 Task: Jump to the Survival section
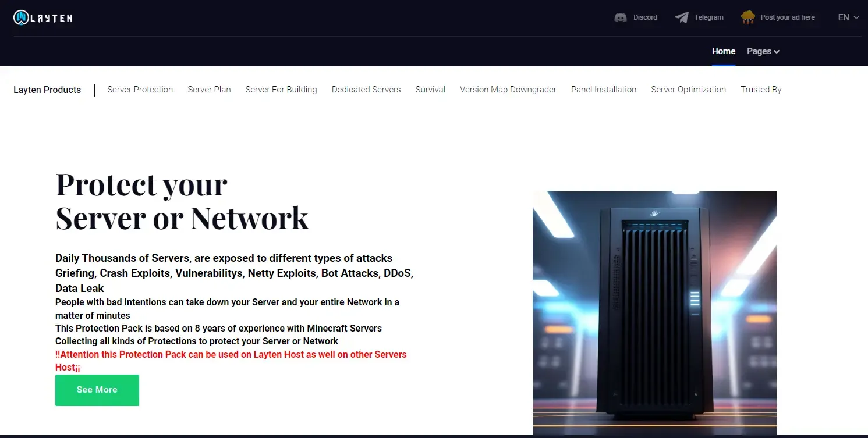[x=430, y=90]
